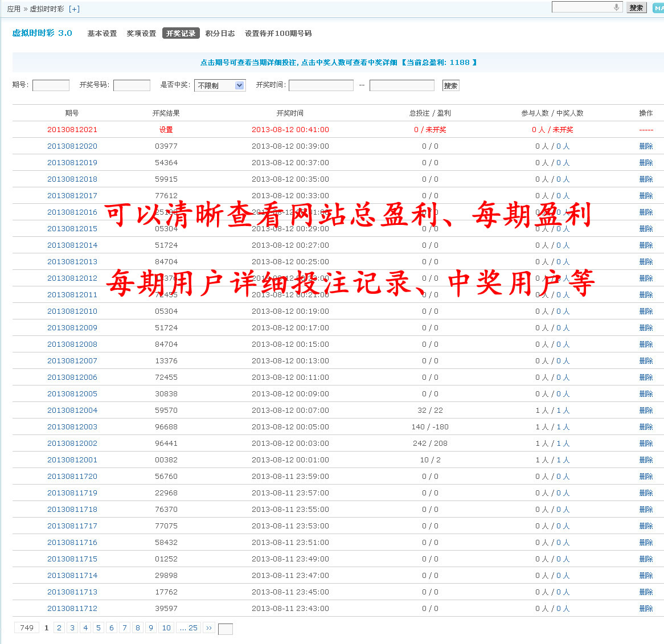The image size is (664, 644).
Task: Click the 当前总盈利: 1188 notice text
Action: tap(440, 62)
